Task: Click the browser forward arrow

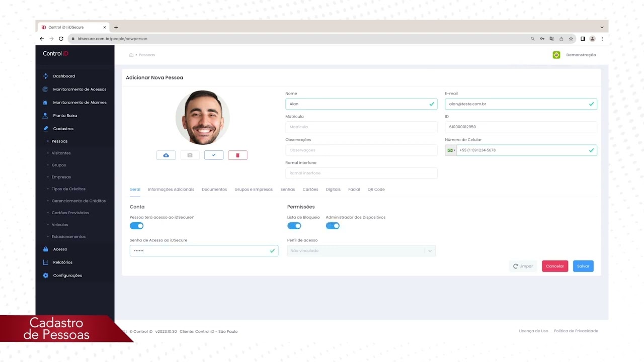Action: coord(51,39)
